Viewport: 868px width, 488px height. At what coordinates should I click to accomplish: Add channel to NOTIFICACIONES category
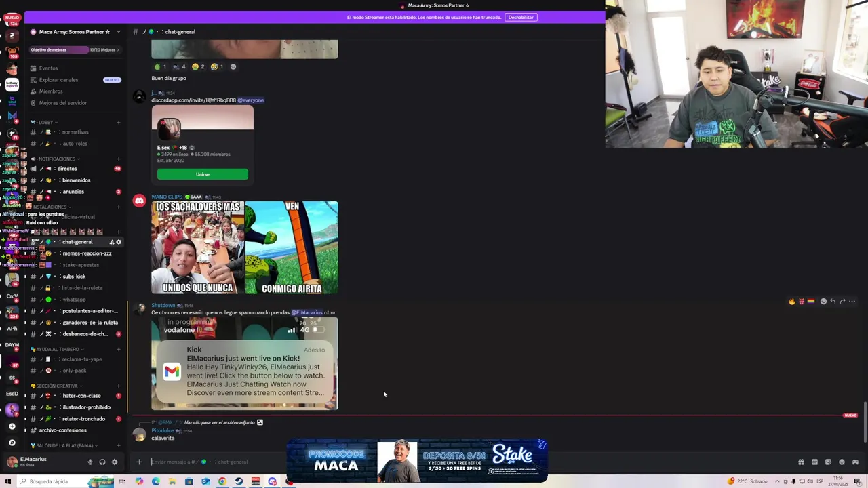click(x=118, y=159)
